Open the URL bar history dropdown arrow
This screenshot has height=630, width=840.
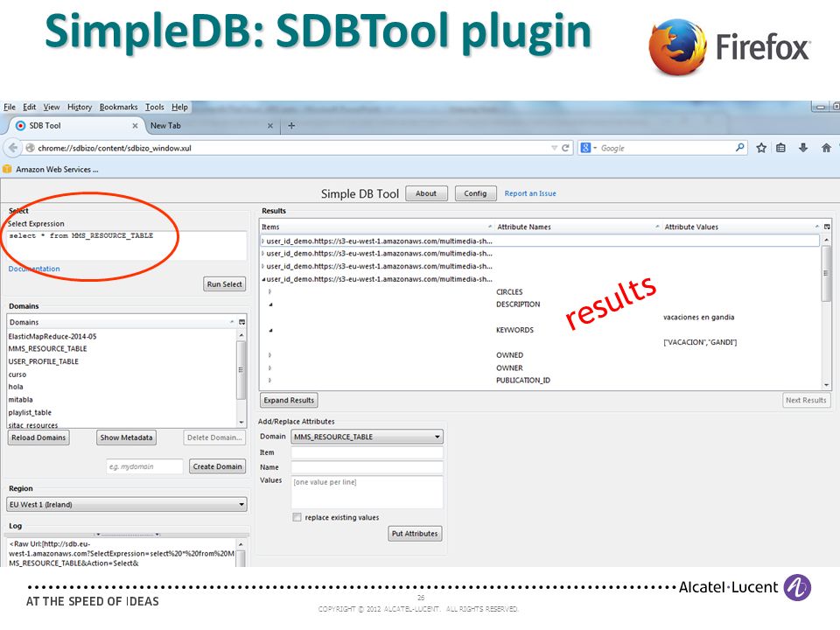pyautogui.click(x=554, y=148)
